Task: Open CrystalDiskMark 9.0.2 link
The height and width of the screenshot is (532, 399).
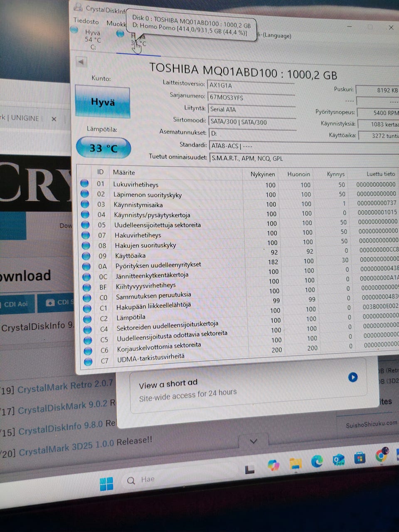Action: [63, 407]
